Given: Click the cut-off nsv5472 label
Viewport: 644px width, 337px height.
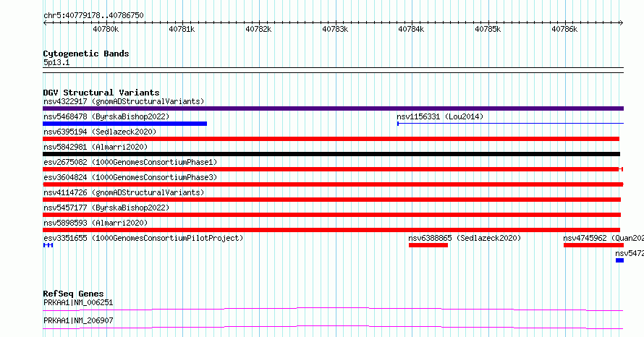Looking at the screenshot, I should pyautogui.click(x=630, y=253).
